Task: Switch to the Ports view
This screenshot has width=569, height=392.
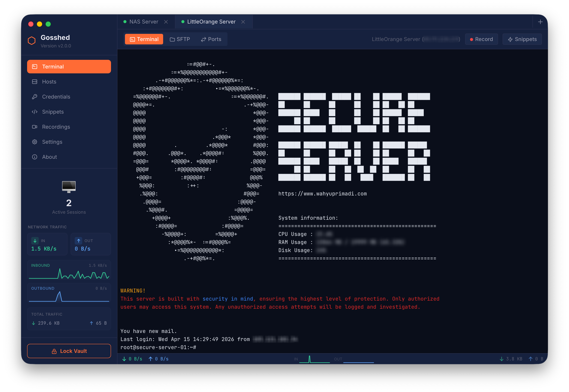Action: 211,39
